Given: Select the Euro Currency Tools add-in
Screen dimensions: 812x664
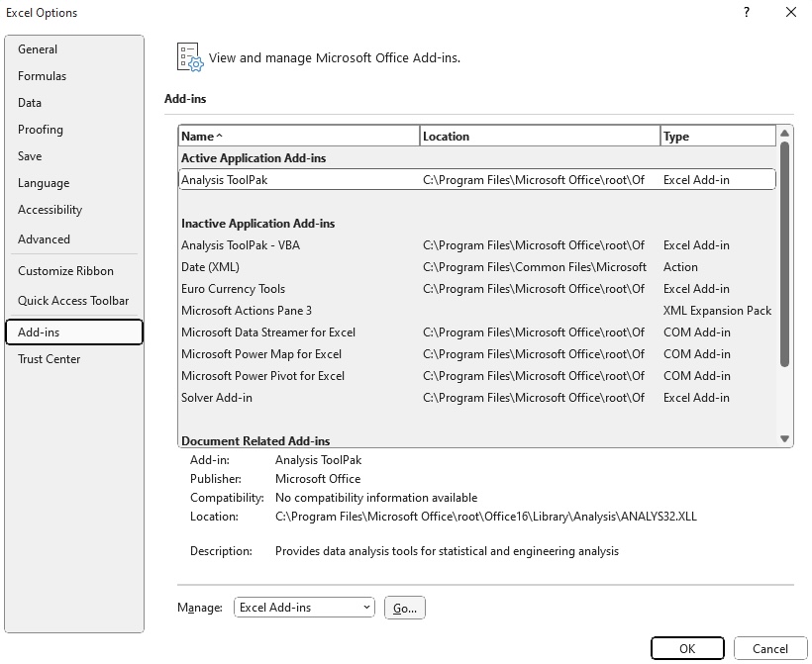Looking at the screenshot, I should (x=477, y=289).
